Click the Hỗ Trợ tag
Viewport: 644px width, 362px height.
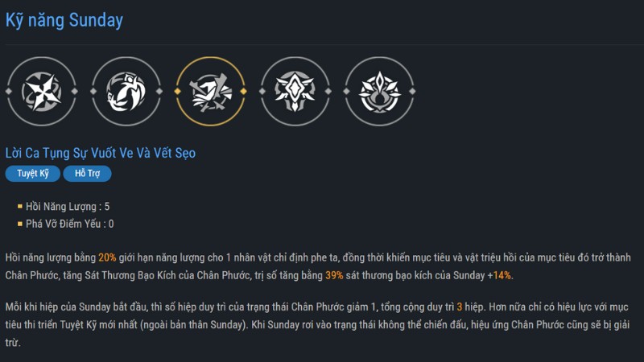87,173
